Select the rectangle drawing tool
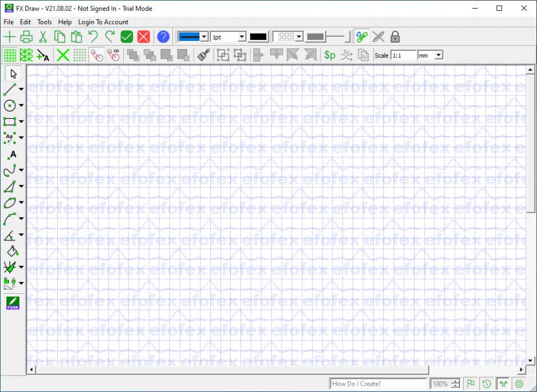Screen dimensions: 537x392 [x=10, y=122]
